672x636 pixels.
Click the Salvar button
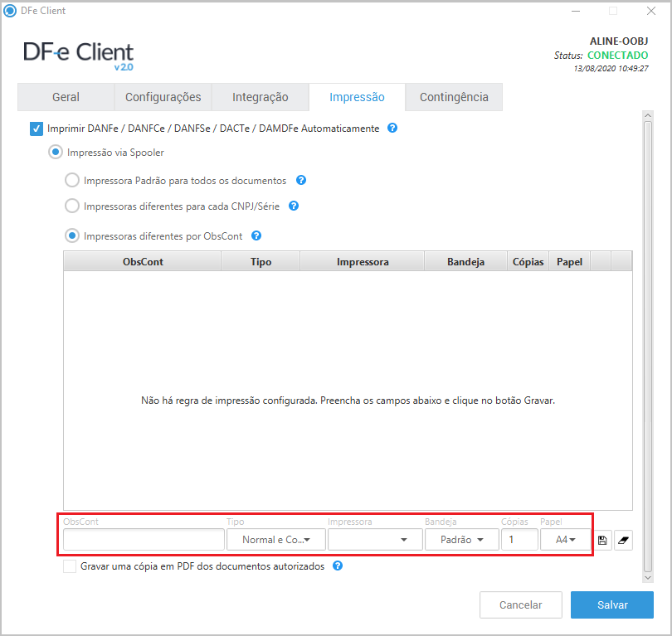612,604
